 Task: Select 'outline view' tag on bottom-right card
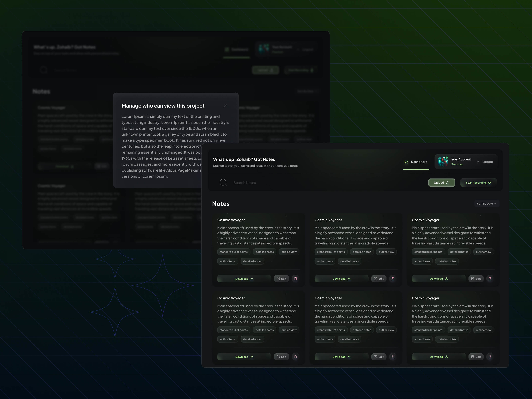click(x=484, y=330)
